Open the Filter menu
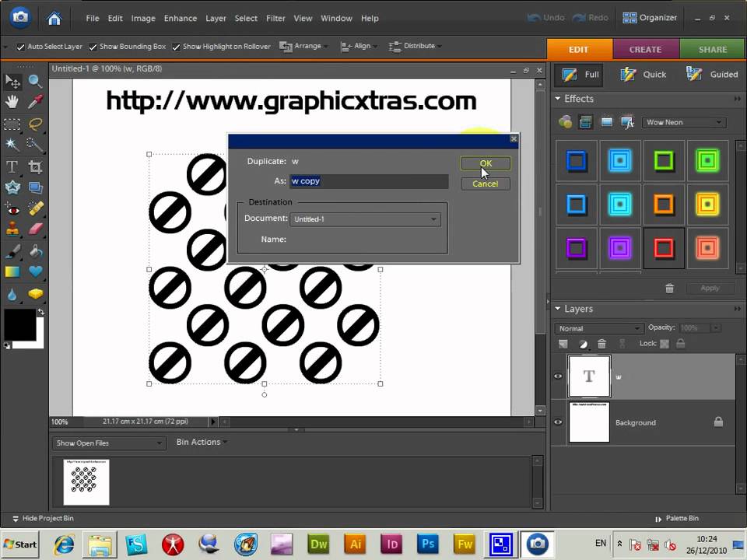 point(275,18)
